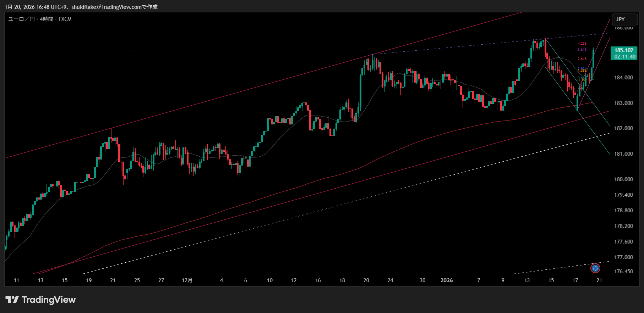Click the 2026 year label on time axis
The height and width of the screenshot is (313, 644).
click(446, 280)
